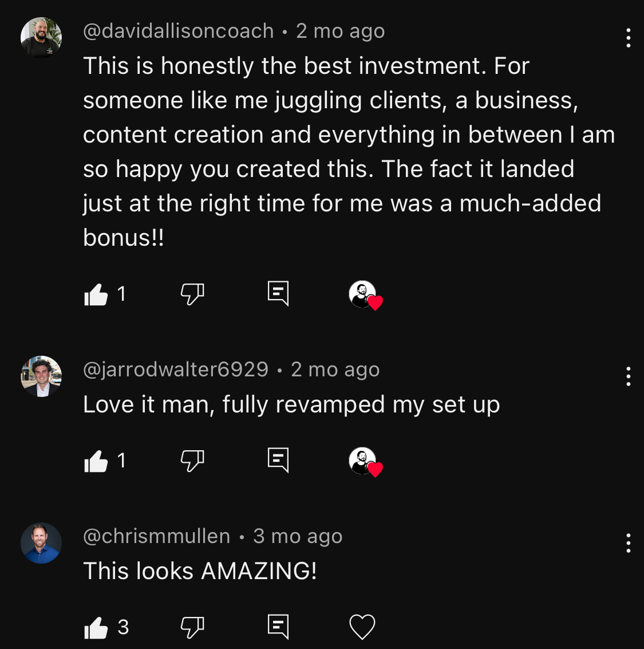Reply to the @davidallisoncoach comment
Image resolution: width=644 pixels, height=649 pixels.
click(x=278, y=294)
